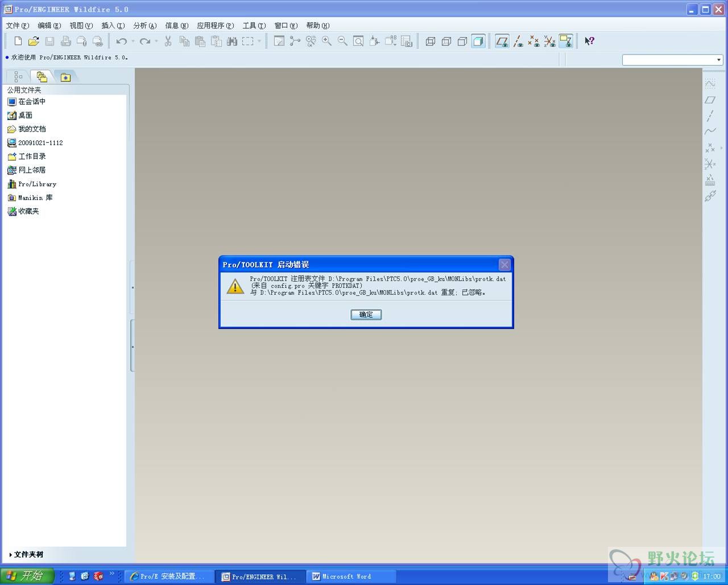Image resolution: width=728 pixels, height=585 pixels.
Task: Open the 工具(T) menu
Action: click(x=254, y=26)
